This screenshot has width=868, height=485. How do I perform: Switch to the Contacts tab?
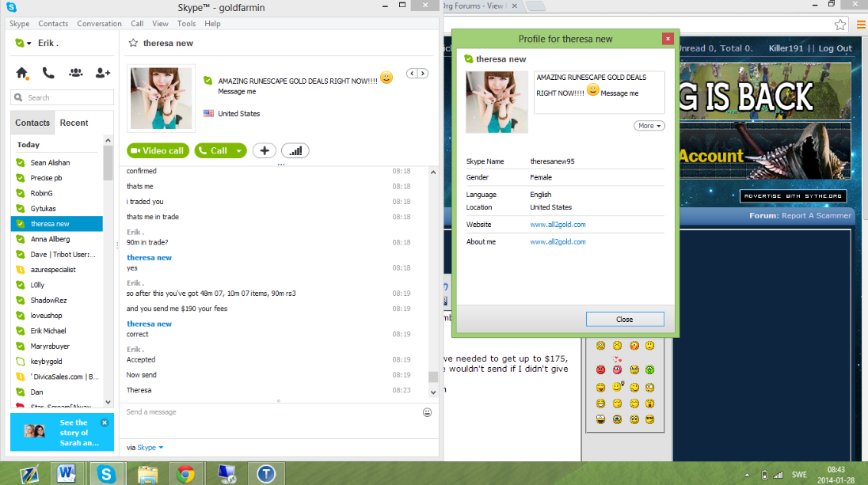point(32,123)
